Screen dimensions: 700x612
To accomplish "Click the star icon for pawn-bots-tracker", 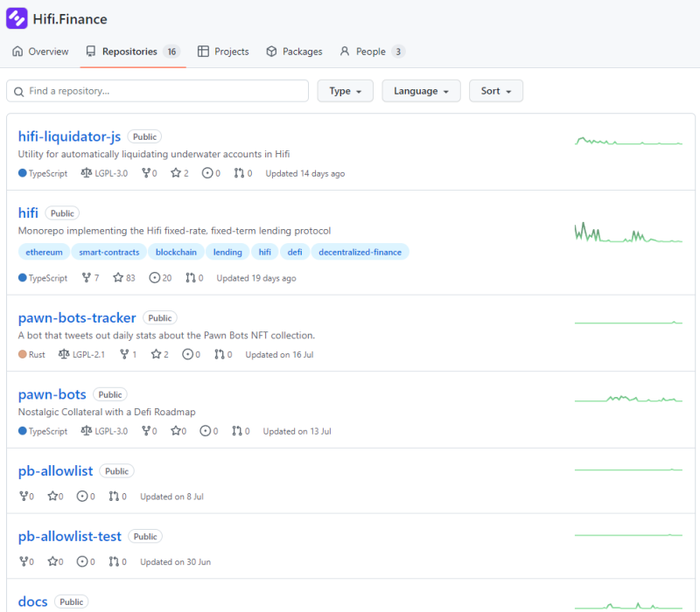I will pos(156,355).
